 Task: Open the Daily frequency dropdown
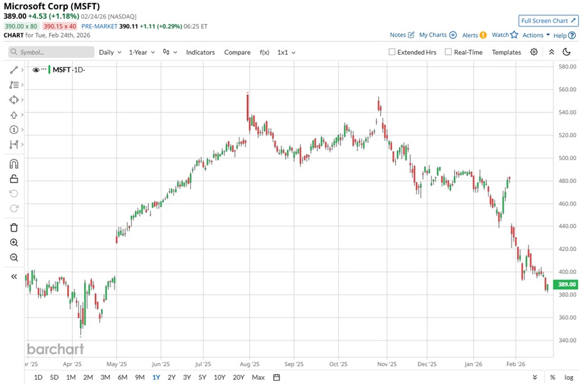pos(110,52)
